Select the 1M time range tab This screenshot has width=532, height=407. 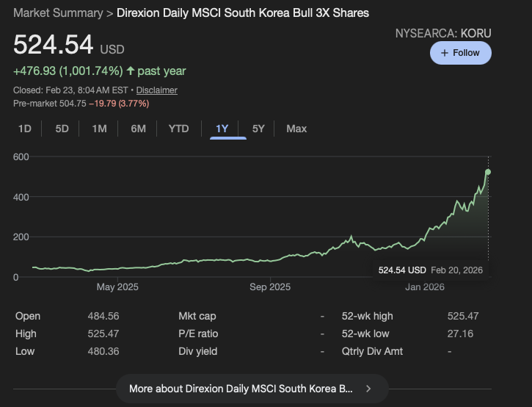click(x=99, y=129)
